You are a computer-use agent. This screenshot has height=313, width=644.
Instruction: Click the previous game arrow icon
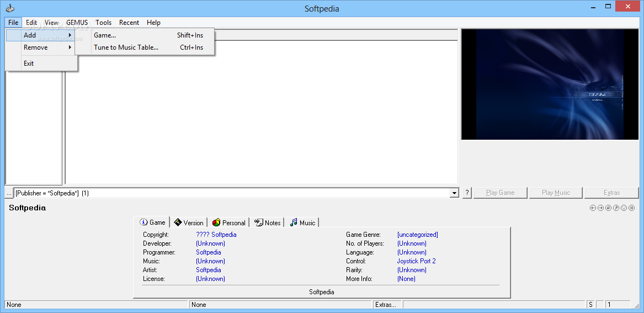point(593,208)
